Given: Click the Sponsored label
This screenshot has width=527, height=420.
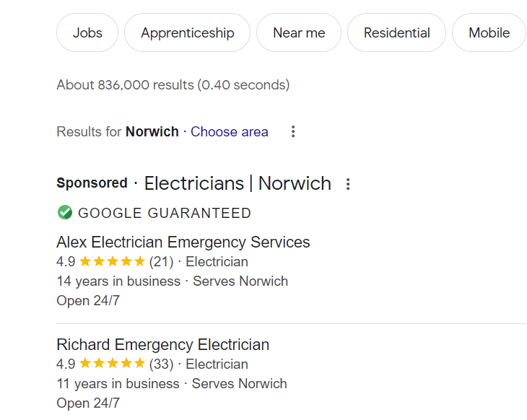Looking at the screenshot, I should pyautogui.click(x=92, y=183).
